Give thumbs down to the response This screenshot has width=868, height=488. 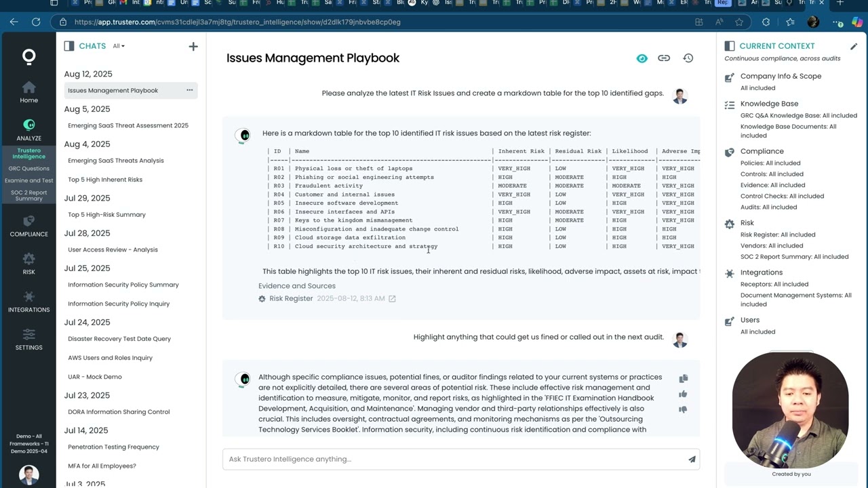point(683,409)
